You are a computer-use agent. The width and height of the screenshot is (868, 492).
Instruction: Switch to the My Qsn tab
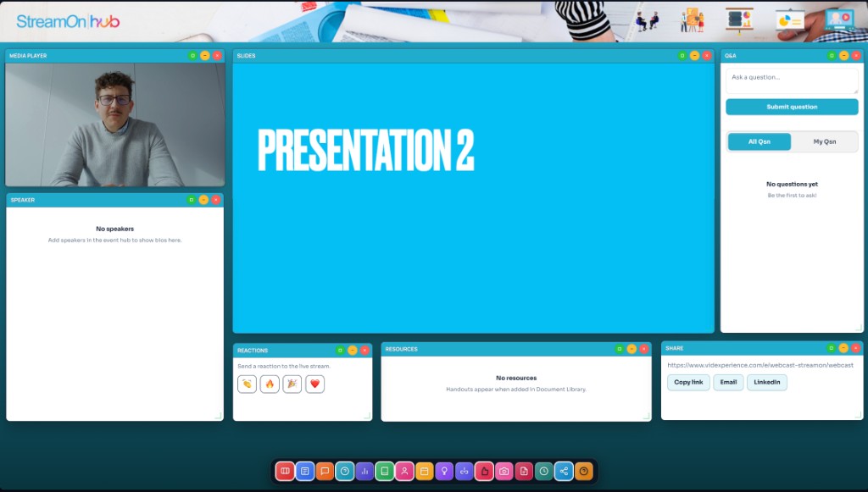(x=824, y=141)
